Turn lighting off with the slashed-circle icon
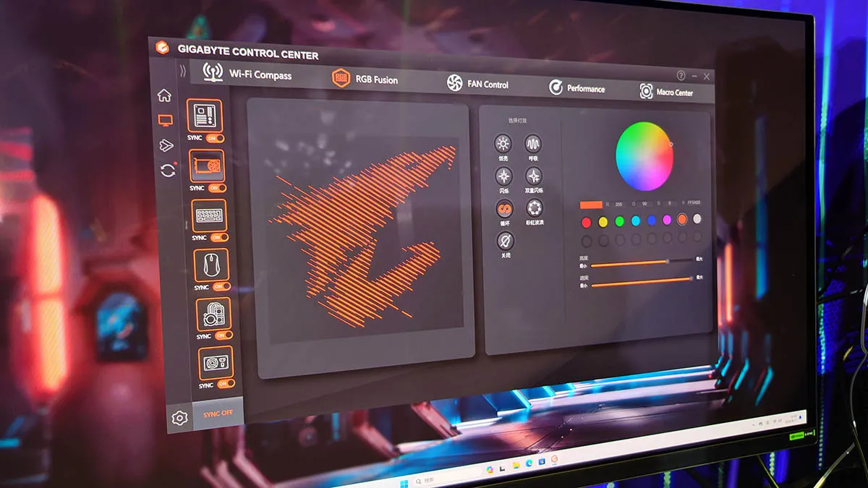The height and width of the screenshot is (488, 868). 506,241
